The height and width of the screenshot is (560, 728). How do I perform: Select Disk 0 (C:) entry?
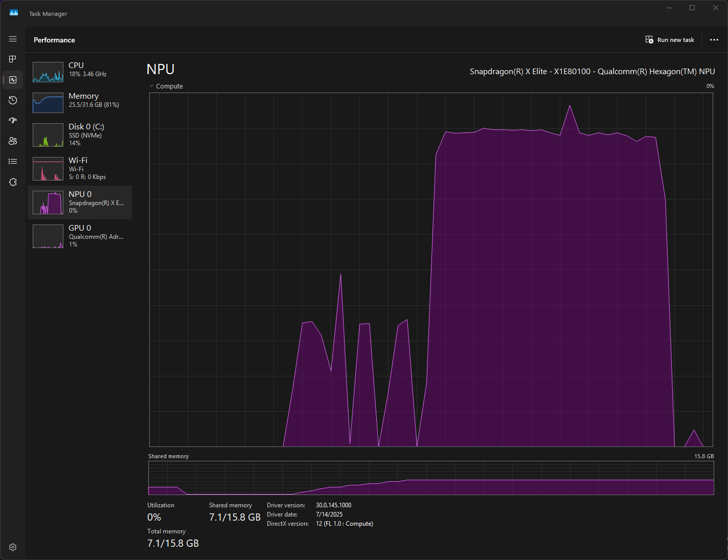79,134
